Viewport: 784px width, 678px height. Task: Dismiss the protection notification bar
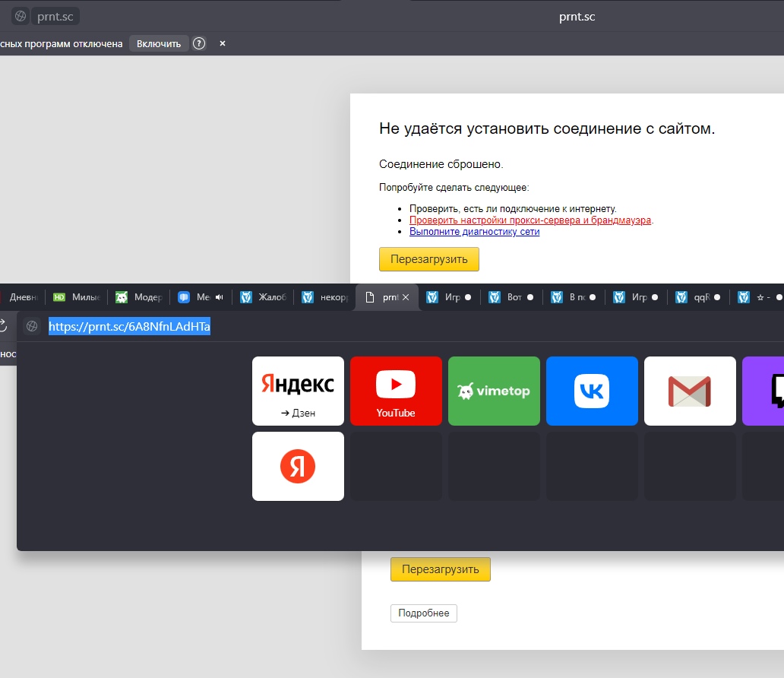(x=223, y=44)
